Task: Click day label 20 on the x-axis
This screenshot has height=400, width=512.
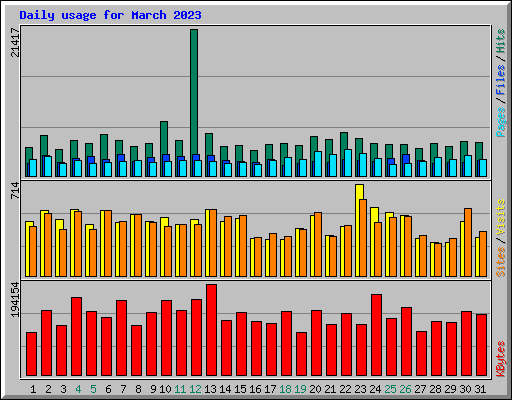Action: click(315, 389)
